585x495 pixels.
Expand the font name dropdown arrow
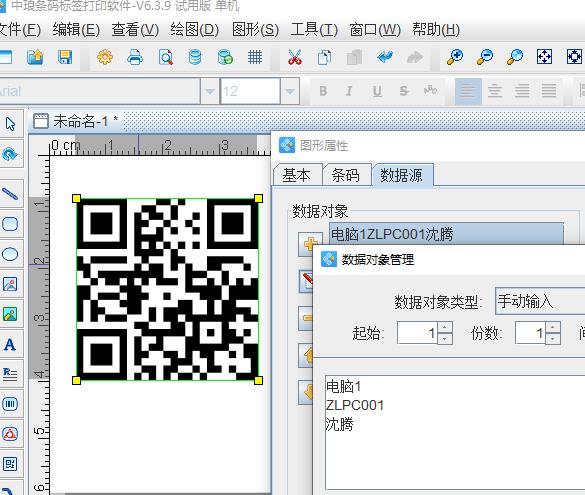(x=210, y=91)
